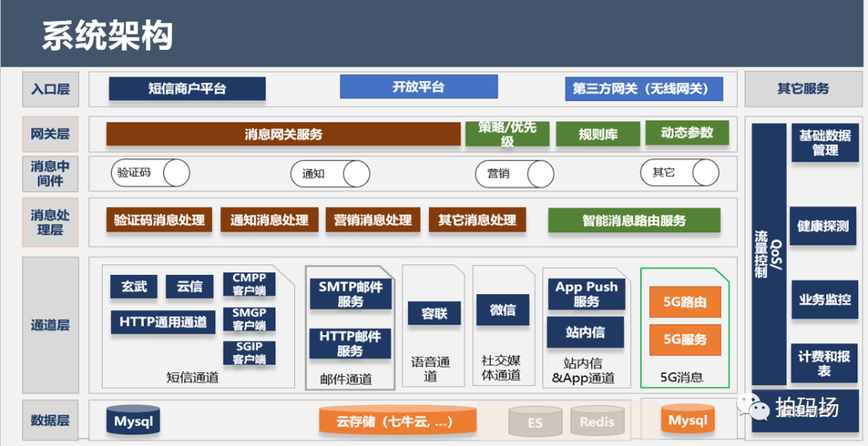Toggle the 营销 message queue pill

pos(514,174)
